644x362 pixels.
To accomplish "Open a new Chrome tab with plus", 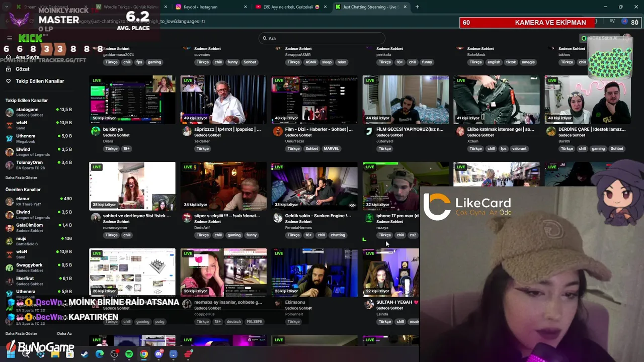I will pos(417,7).
